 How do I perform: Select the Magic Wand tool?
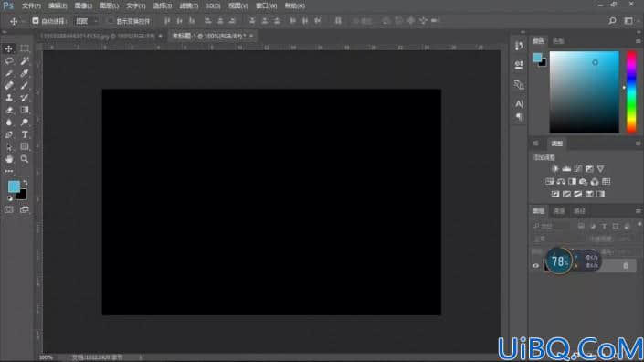coord(25,61)
